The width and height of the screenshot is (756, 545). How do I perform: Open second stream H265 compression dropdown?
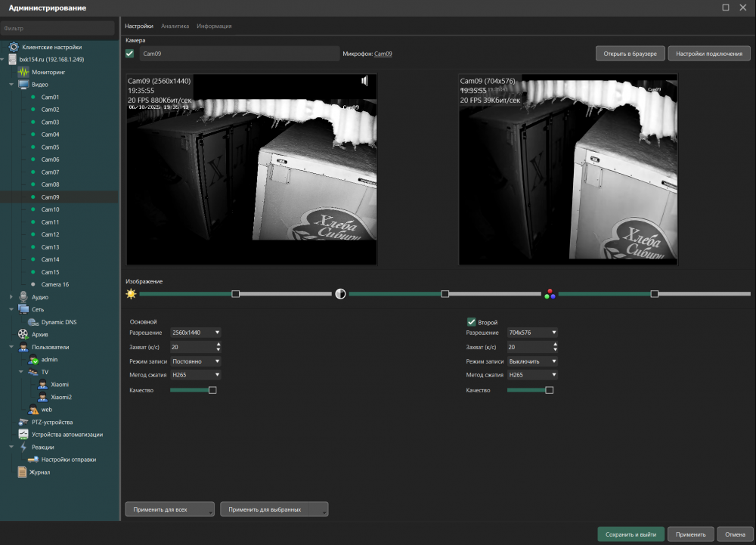pyautogui.click(x=532, y=375)
